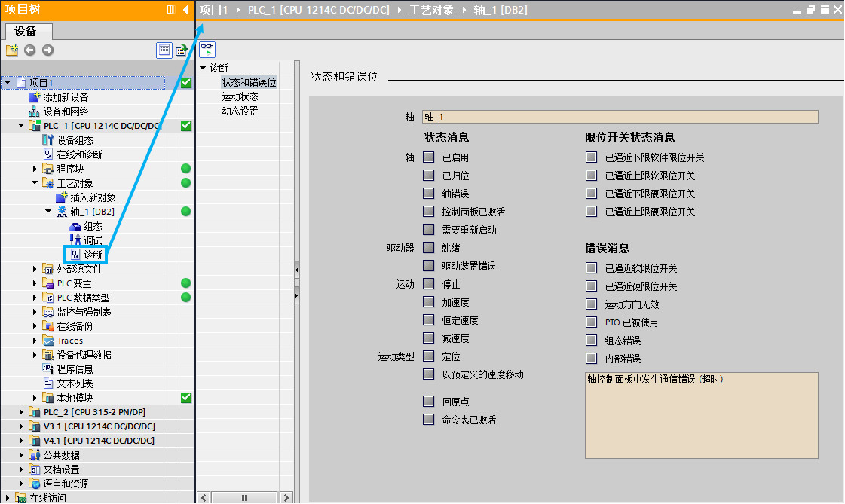Toggle the 内部错误 checkbox
The image size is (845, 504).
[x=591, y=358]
